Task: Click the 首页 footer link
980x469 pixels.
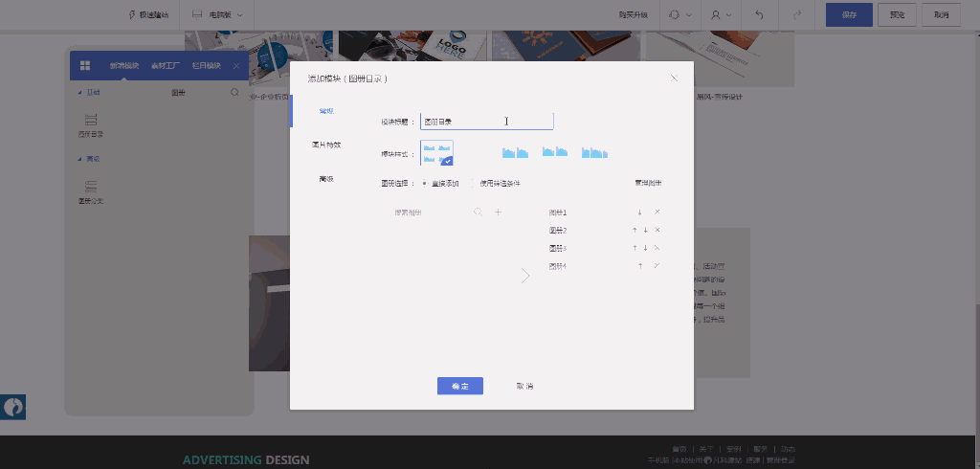Action: 679,449
